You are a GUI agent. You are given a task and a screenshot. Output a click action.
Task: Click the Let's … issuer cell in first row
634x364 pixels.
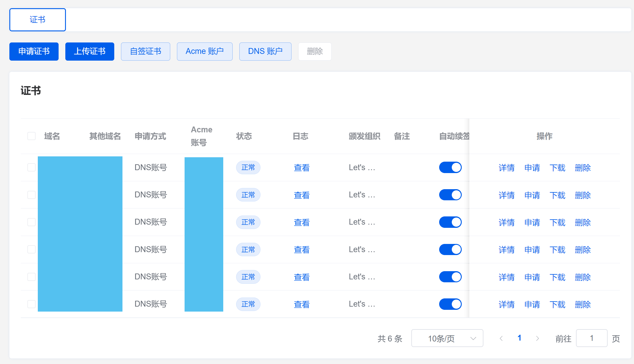362,168
